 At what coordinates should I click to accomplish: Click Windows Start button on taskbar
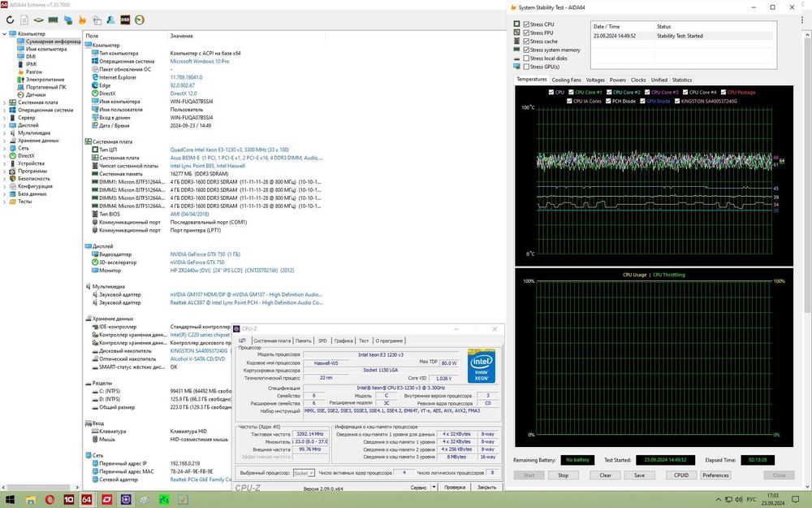(x=11, y=500)
